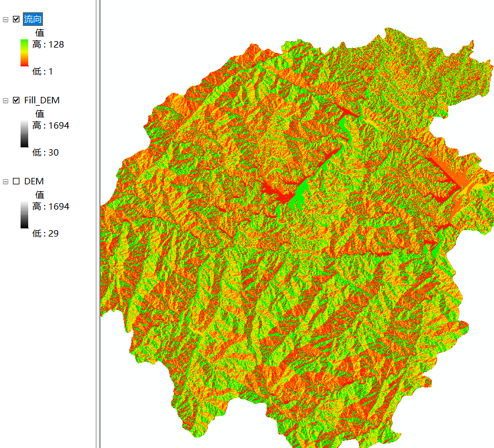Collapse the DEM layer legend
The width and height of the screenshot is (494, 448).
coord(5,181)
